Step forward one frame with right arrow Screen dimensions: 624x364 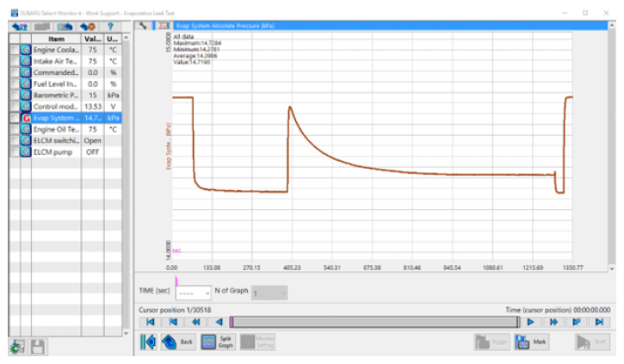pos(531,321)
